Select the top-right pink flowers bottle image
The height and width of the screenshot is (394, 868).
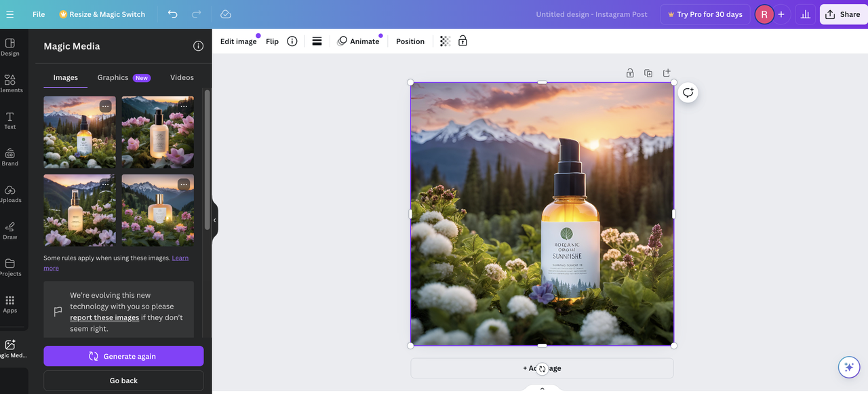157,132
